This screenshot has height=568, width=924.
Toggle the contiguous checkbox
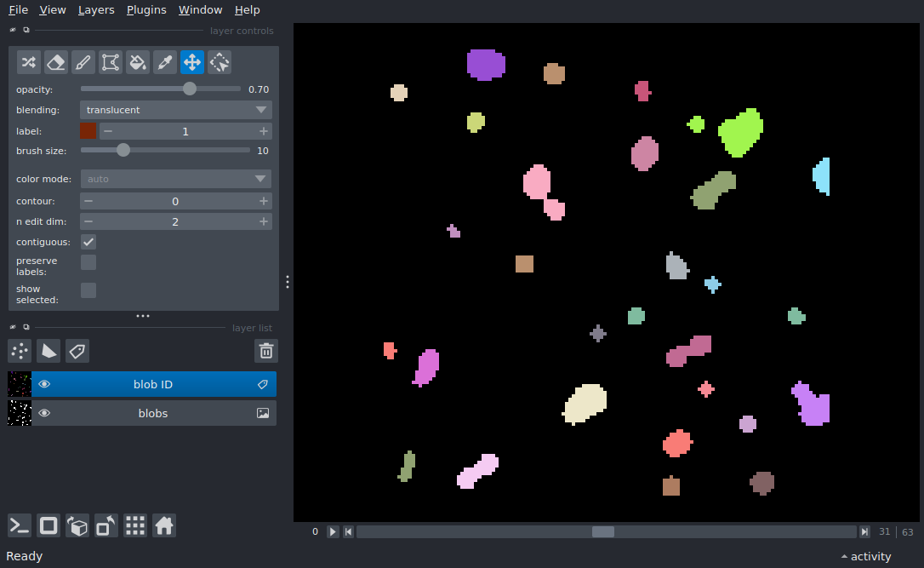coord(88,242)
